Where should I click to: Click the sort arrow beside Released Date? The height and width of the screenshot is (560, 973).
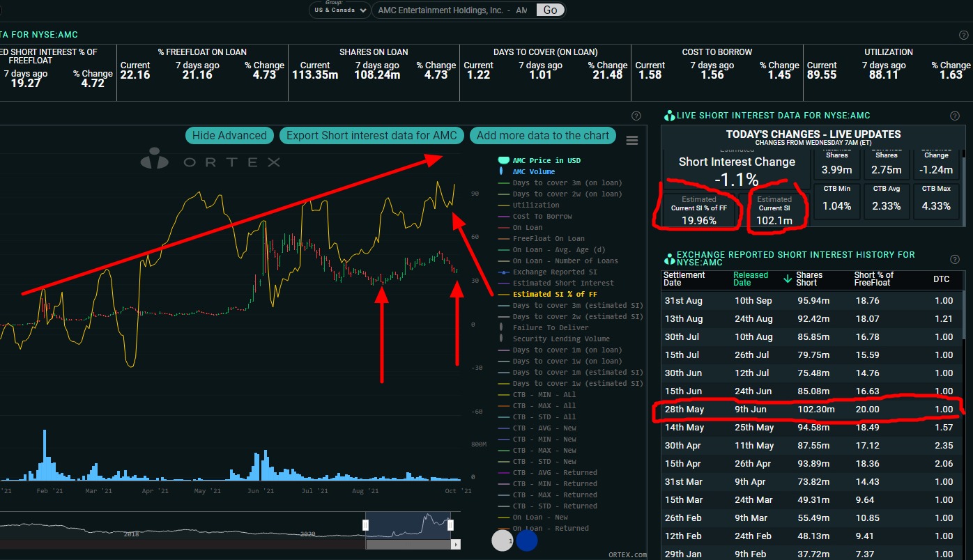[788, 279]
